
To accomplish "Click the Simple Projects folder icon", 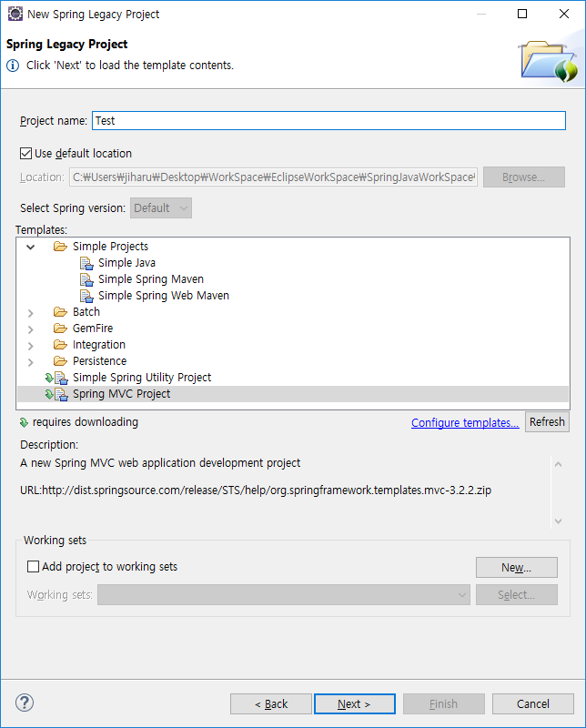I will tap(60, 246).
